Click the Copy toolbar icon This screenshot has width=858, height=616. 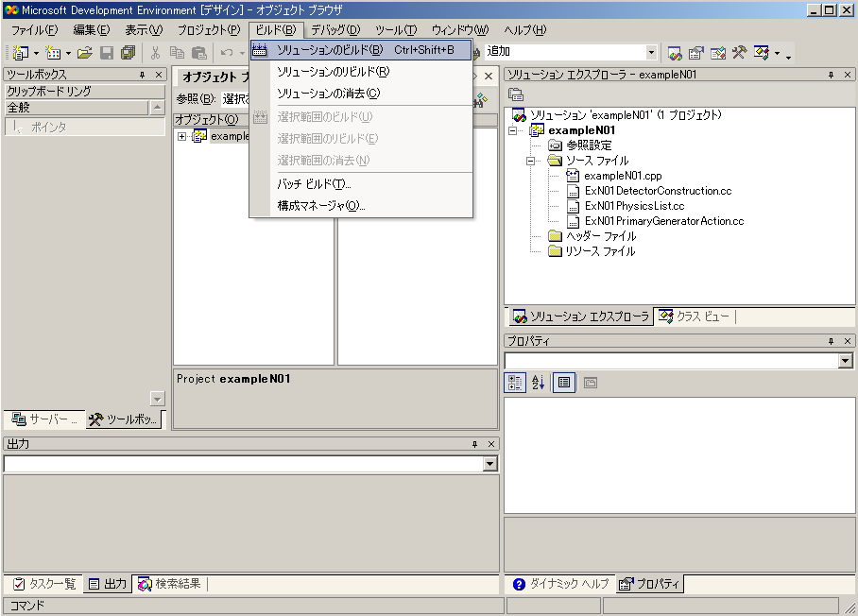click(x=177, y=53)
